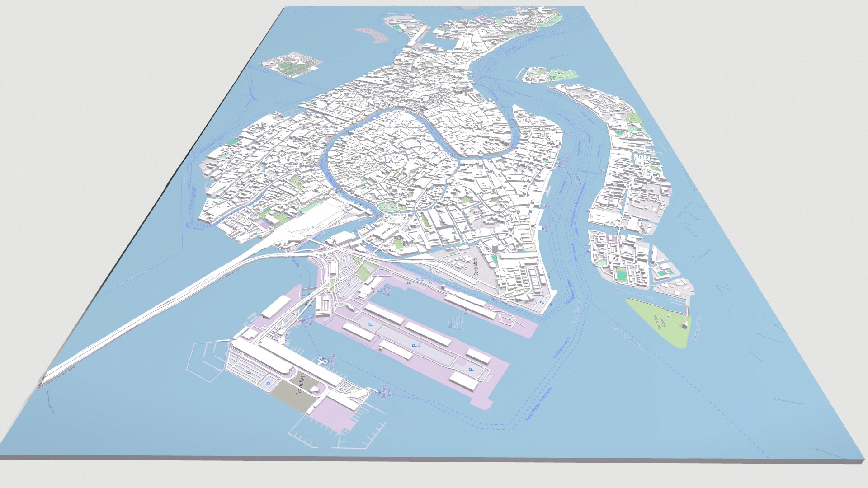Viewport: 868px width, 488px height.
Task: Click the Giudecca island label
Action: click(x=643, y=230)
